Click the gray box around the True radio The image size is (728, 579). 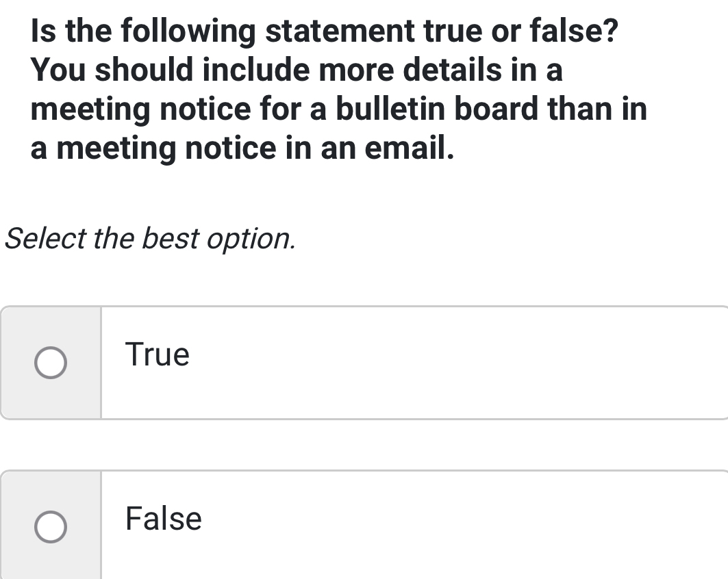pos(75,397)
